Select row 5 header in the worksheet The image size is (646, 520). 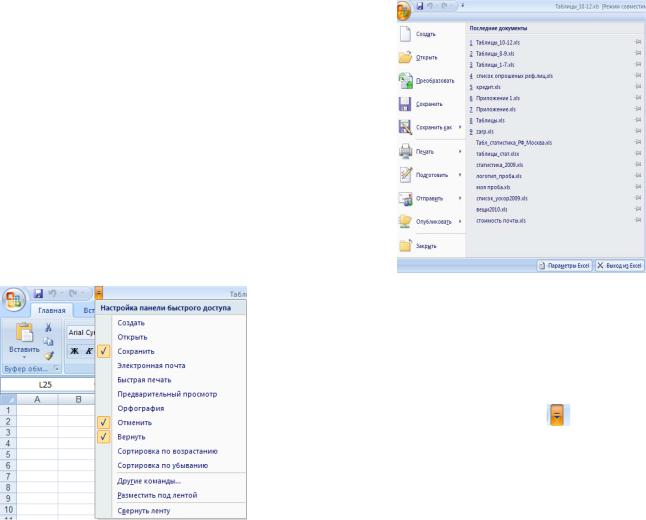(8, 454)
